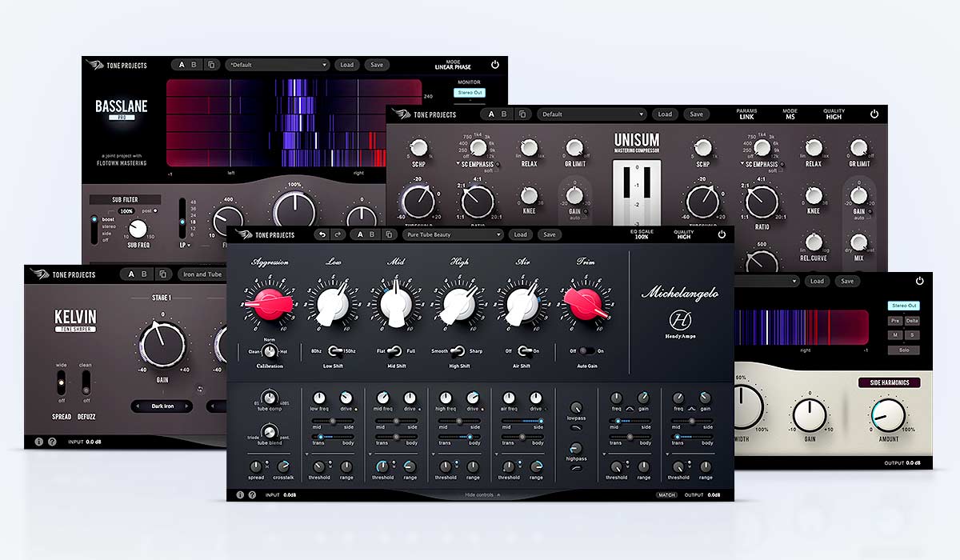The image size is (960, 560).
Task: Toggle the power icon on the lower-right plugin
Action: click(919, 281)
